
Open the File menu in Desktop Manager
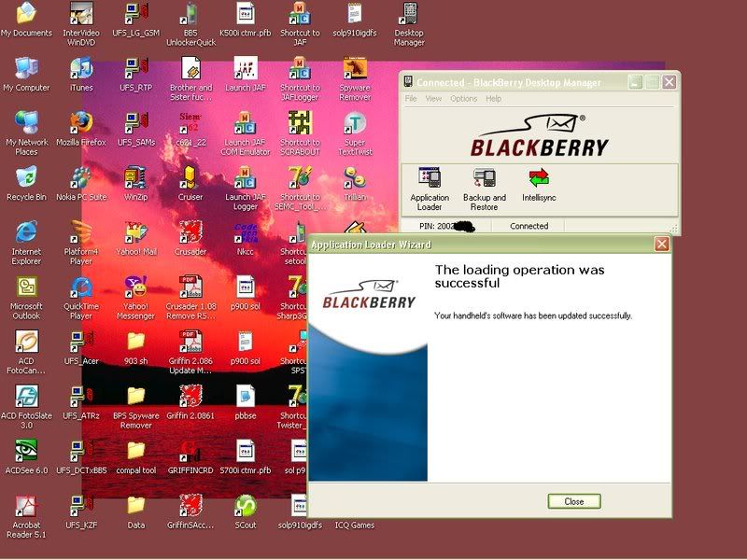click(x=411, y=99)
